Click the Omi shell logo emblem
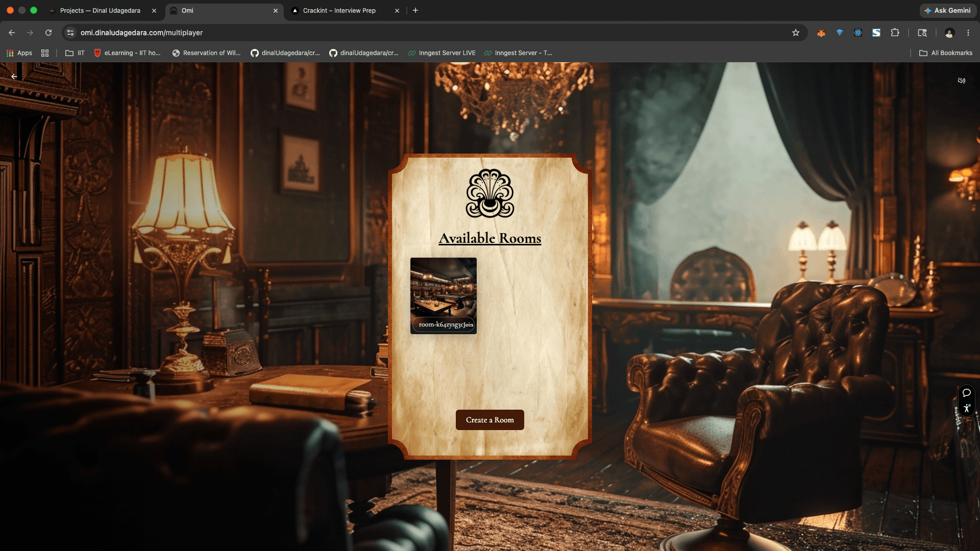 (490, 193)
